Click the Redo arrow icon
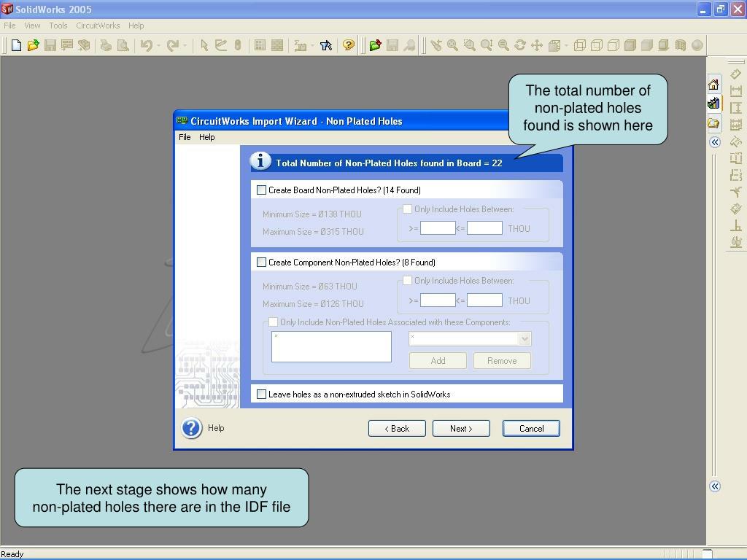 click(x=172, y=45)
